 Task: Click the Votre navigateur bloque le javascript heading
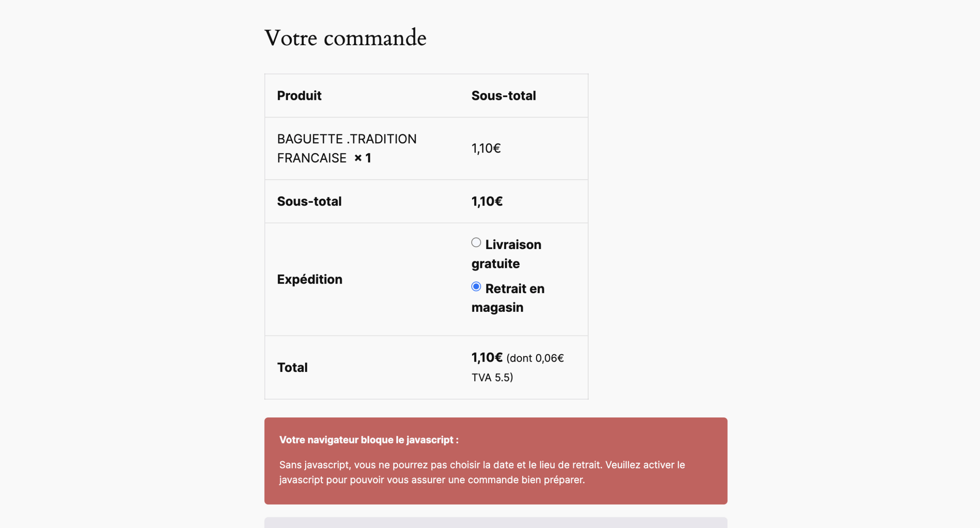coord(369,440)
